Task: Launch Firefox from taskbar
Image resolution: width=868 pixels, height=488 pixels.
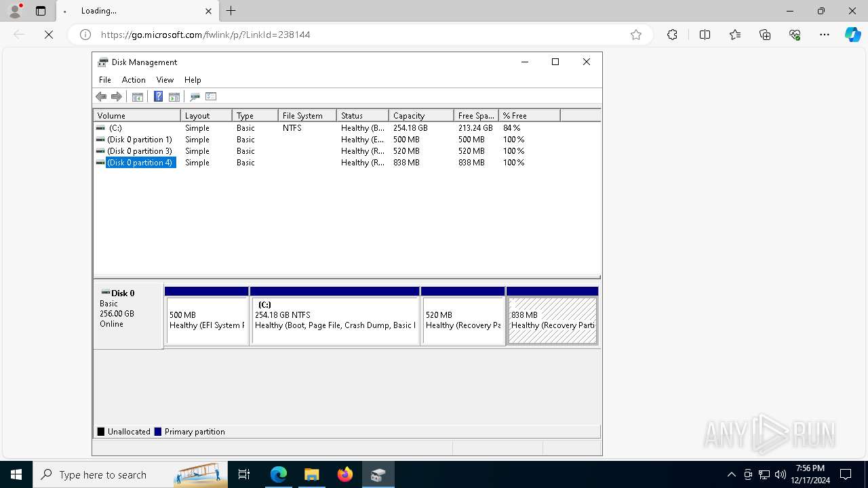Action: point(345,474)
